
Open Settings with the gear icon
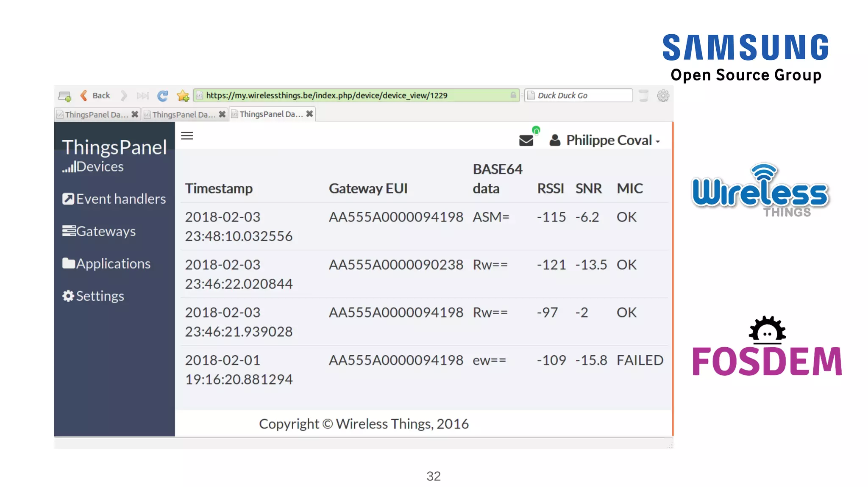[93, 296]
